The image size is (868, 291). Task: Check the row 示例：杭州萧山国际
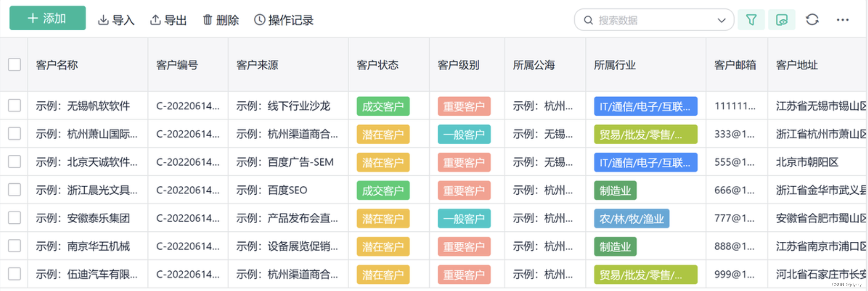15,133
